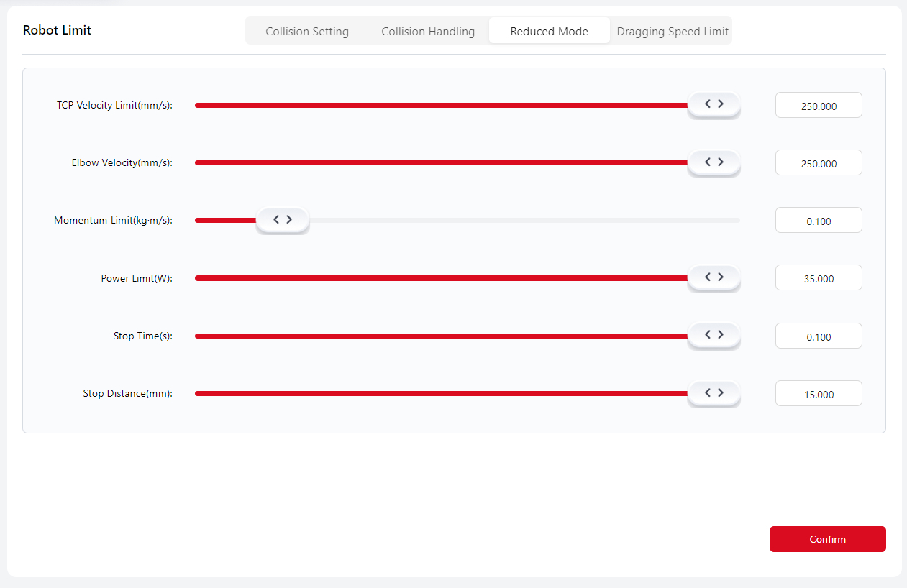907x588 pixels.
Task: Grab the Elbow Velocity slider handle
Action: click(714, 162)
